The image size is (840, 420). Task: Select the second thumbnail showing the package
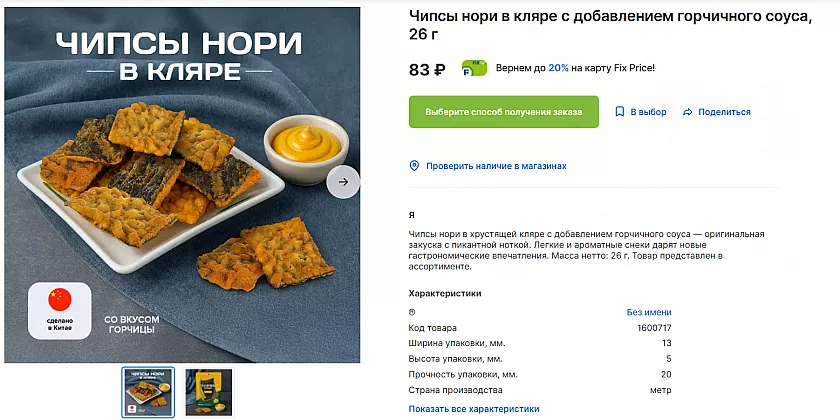pos(208,392)
